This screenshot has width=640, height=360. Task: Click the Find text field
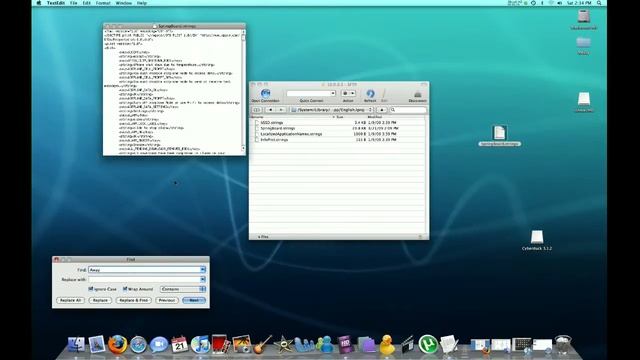coord(144,270)
